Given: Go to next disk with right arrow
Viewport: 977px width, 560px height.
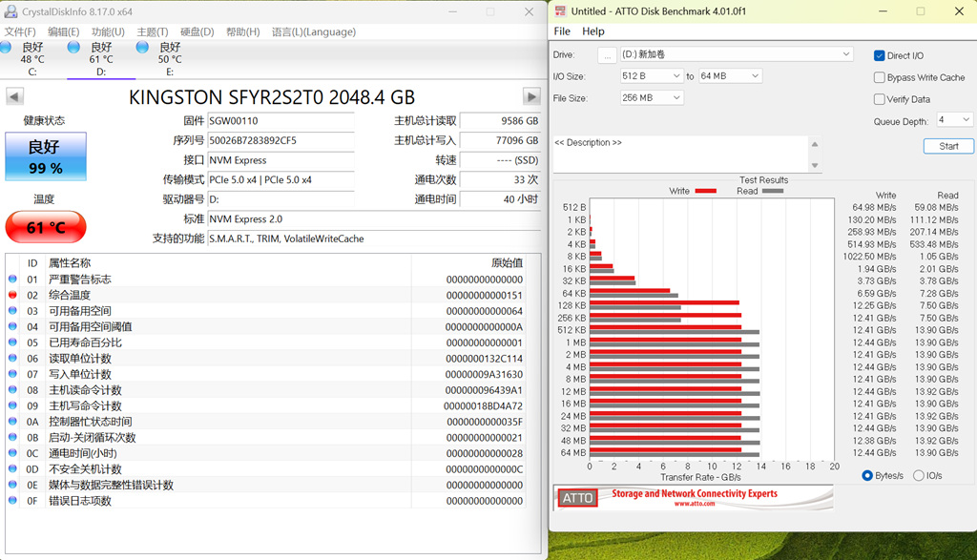Looking at the screenshot, I should click(531, 96).
